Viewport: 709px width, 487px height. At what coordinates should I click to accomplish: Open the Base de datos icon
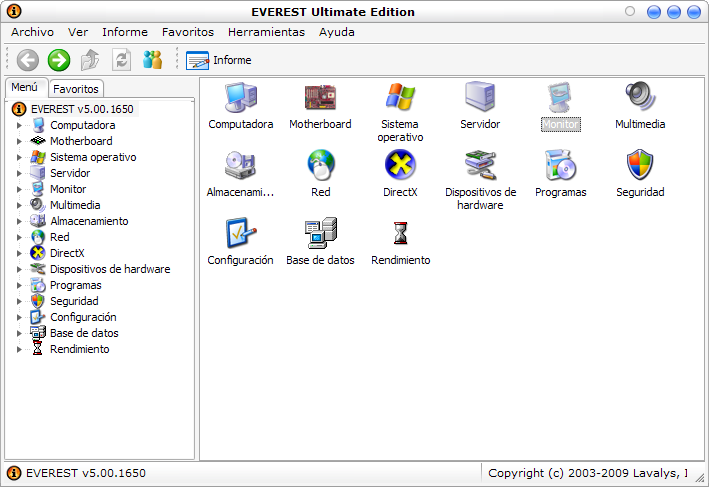click(320, 233)
